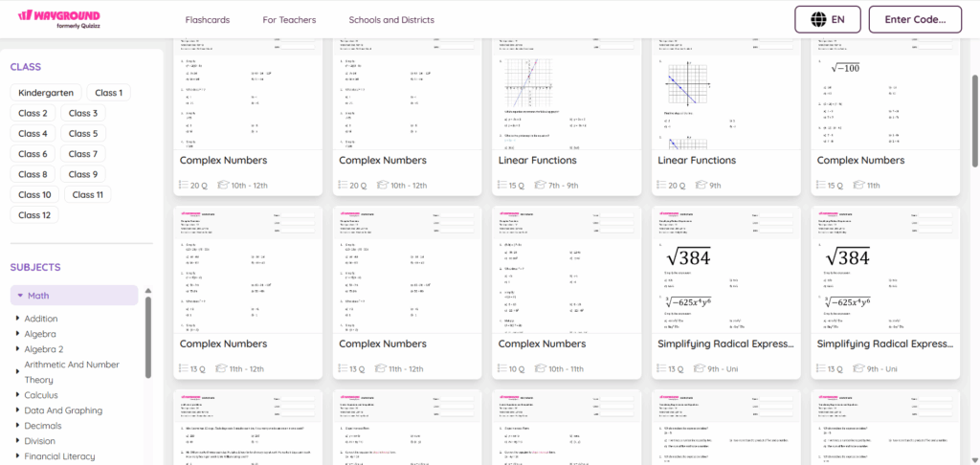Click the Enter Code button
980x465 pixels.
click(x=914, y=19)
